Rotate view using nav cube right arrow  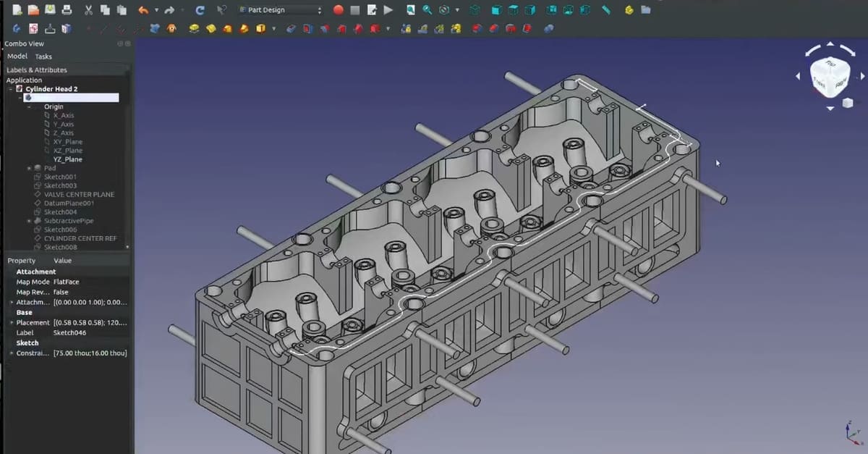pos(862,75)
